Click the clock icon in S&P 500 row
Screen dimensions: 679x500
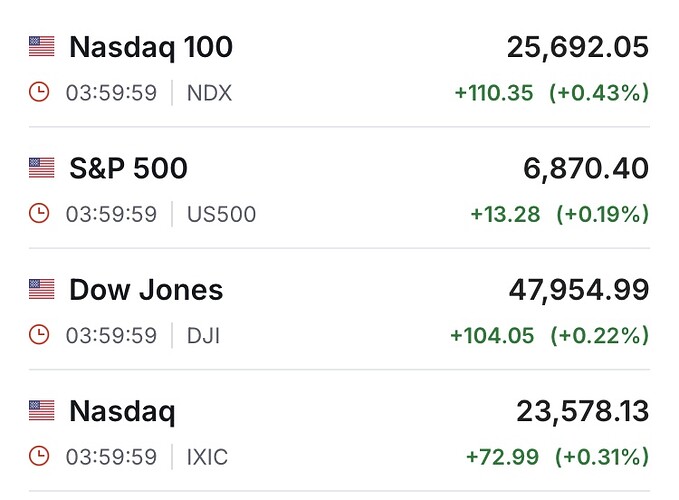click(39, 214)
